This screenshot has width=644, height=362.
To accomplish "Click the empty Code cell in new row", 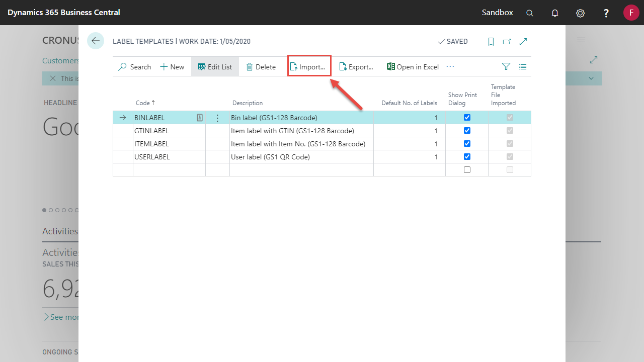I will tap(169, 170).
